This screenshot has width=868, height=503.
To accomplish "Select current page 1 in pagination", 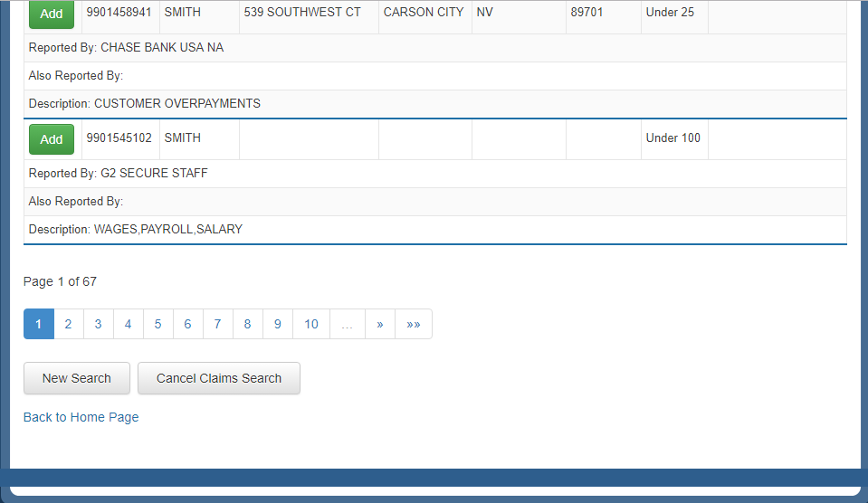I will coord(39,324).
